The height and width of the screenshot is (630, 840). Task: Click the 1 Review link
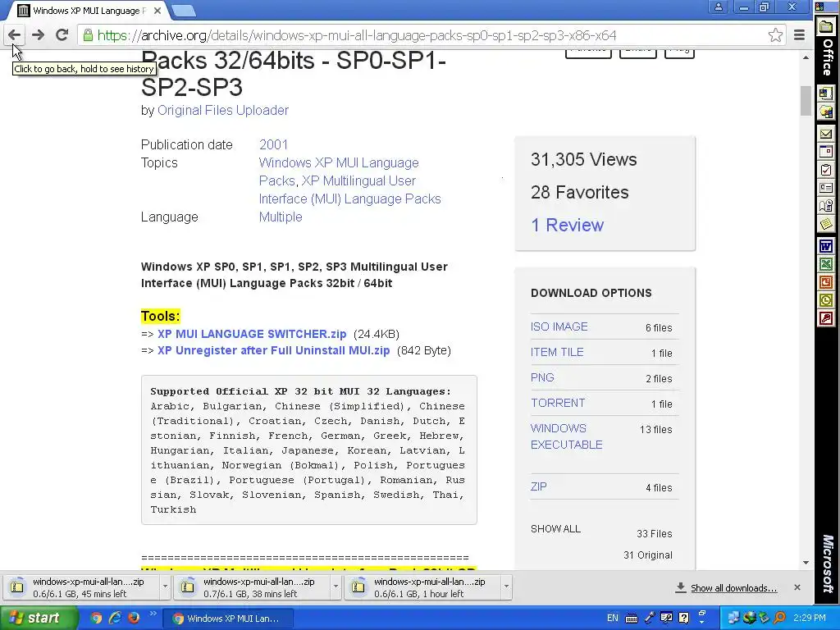tap(568, 225)
